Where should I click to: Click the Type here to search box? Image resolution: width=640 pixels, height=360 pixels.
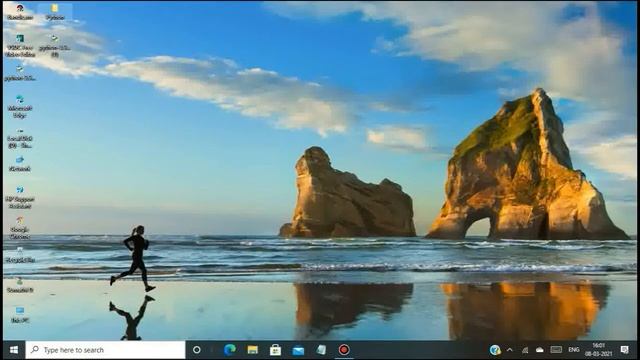point(105,350)
